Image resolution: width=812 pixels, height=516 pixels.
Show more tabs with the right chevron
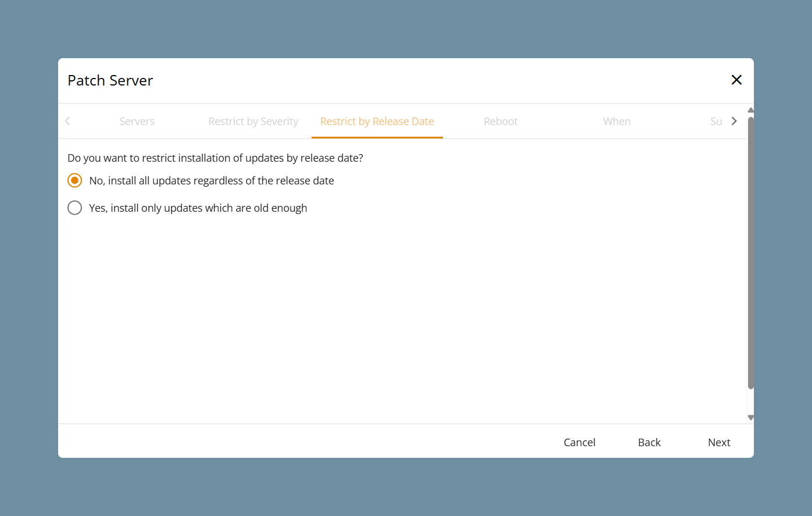pos(734,121)
